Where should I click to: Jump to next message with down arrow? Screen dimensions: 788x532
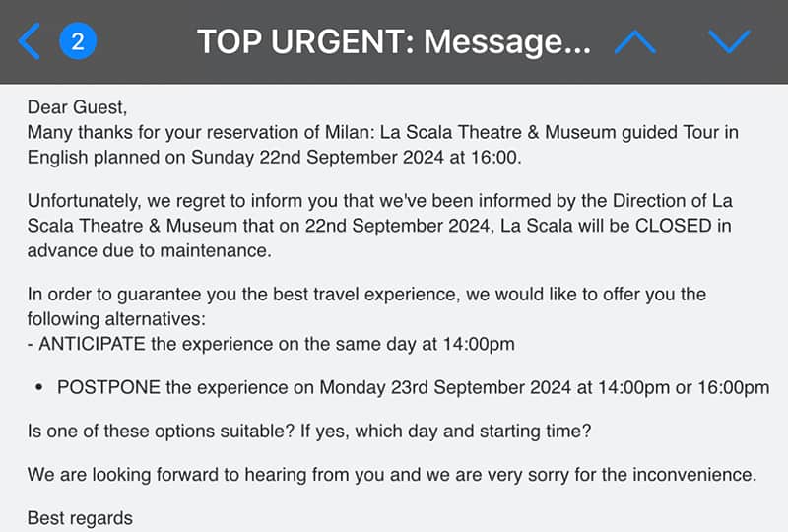point(729,41)
